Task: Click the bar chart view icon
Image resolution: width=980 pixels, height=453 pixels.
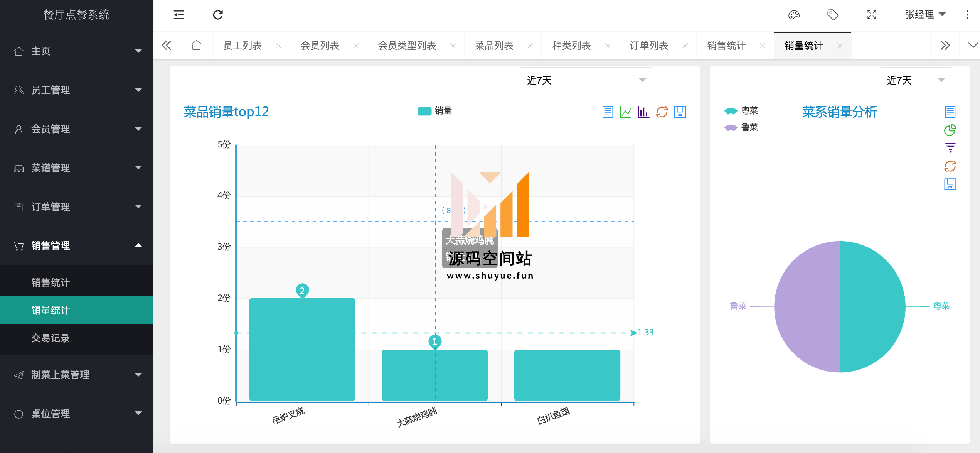Action: point(643,112)
